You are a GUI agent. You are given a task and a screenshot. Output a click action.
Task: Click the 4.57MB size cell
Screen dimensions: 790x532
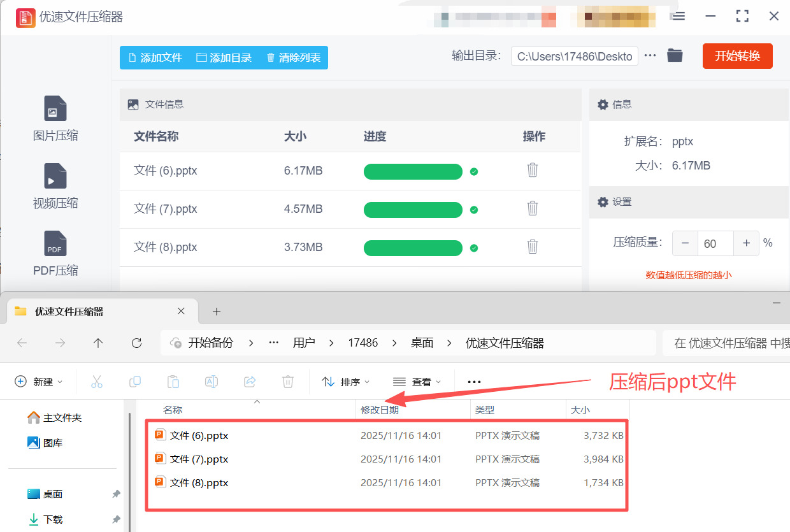coord(303,209)
